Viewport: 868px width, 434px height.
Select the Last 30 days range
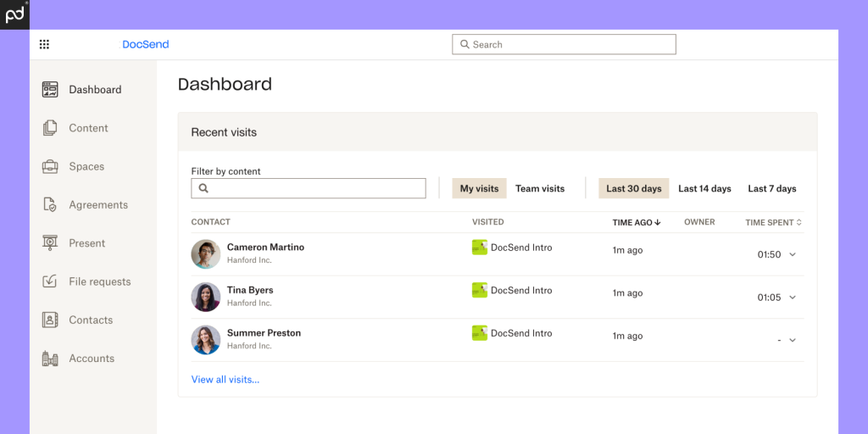point(634,188)
